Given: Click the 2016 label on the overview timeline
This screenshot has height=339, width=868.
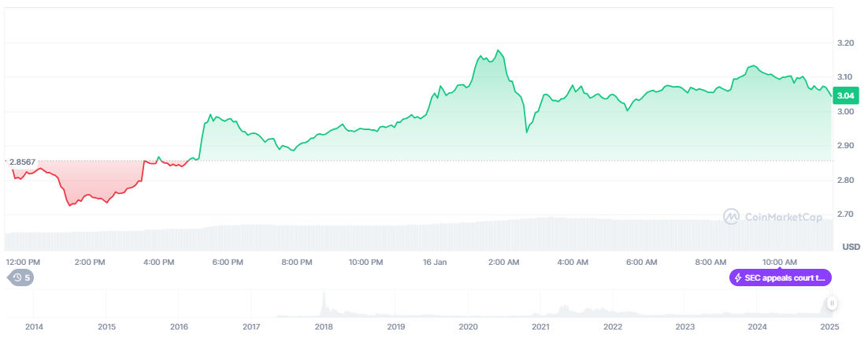Looking at the screenshot, I should 179,326.
